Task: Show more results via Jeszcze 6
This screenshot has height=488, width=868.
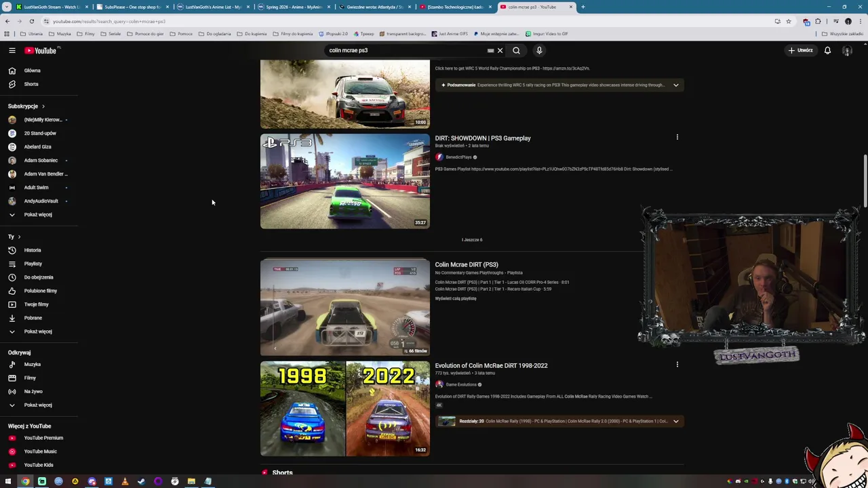Action: tap(472, 240)
